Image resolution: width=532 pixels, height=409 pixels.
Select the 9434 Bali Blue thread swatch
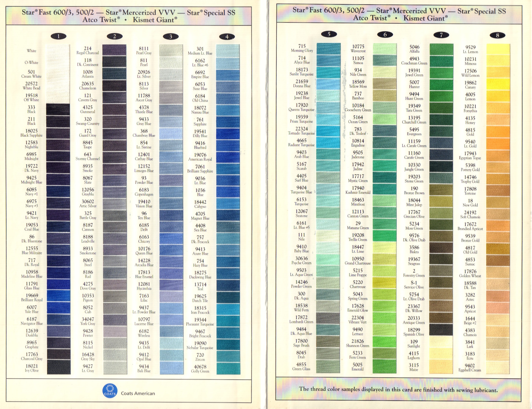click(x=172, y=368)
